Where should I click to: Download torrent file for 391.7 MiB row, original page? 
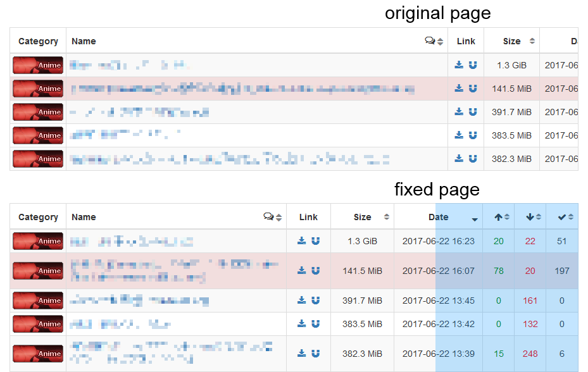459,112
